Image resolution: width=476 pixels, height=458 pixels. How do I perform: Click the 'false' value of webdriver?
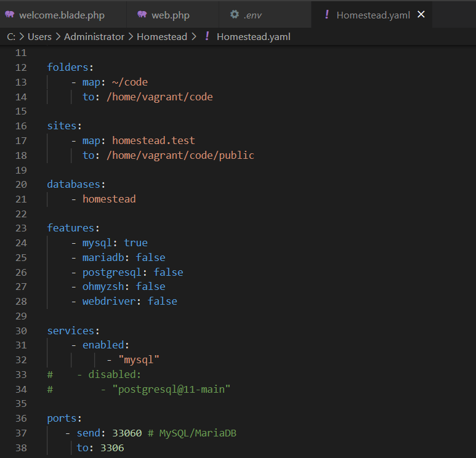tap(163, 302)
